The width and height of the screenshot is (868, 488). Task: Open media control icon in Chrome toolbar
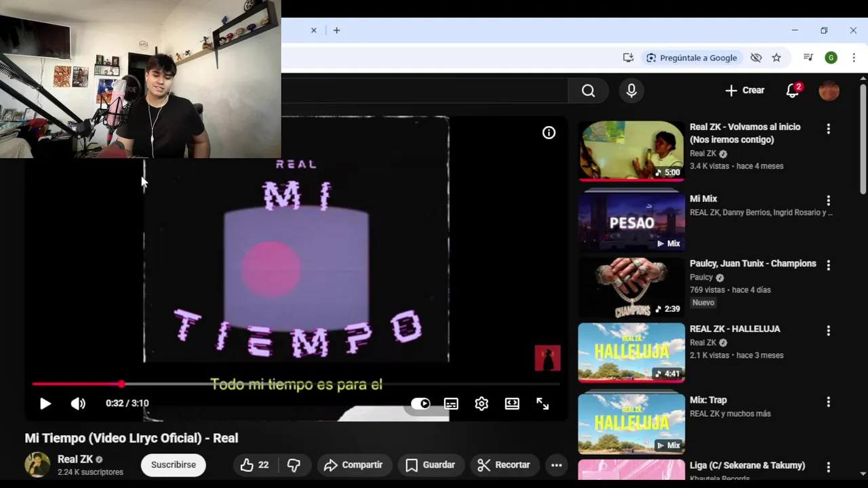click(808, 58)
